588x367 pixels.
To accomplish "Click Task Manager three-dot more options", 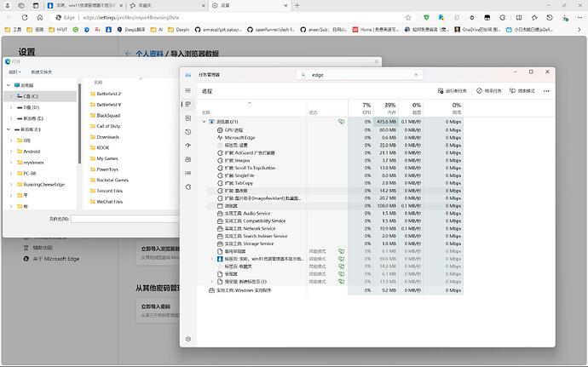I will pyautogui.click(x=547, y=90).
